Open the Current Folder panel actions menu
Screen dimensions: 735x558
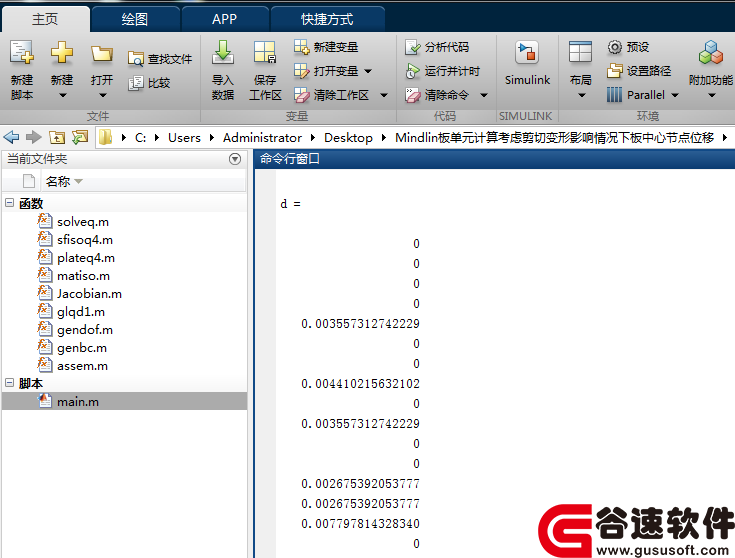(235, 159)
